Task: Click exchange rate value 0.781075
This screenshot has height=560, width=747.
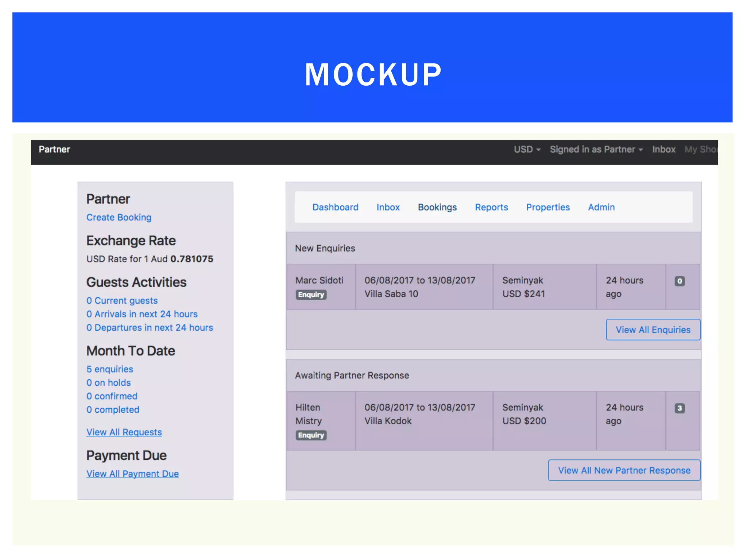Action: click(192, 259)
